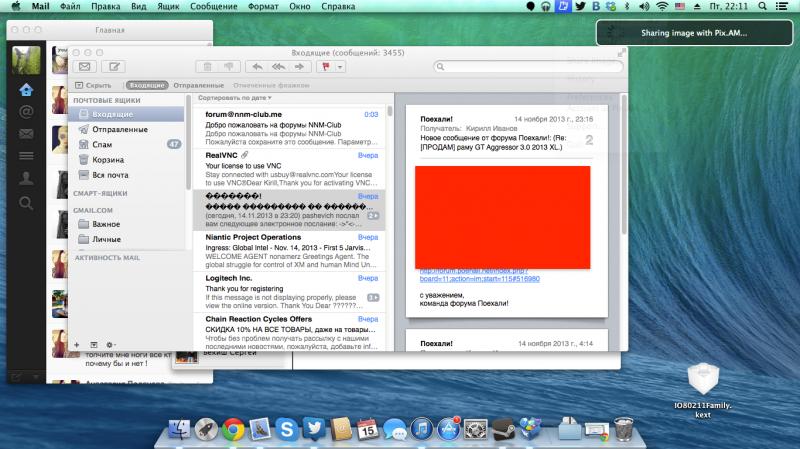Select IO80211Family.kext file on desktop
The height and width of the screenshot is (449, 800).
click(x=703, y=390)
